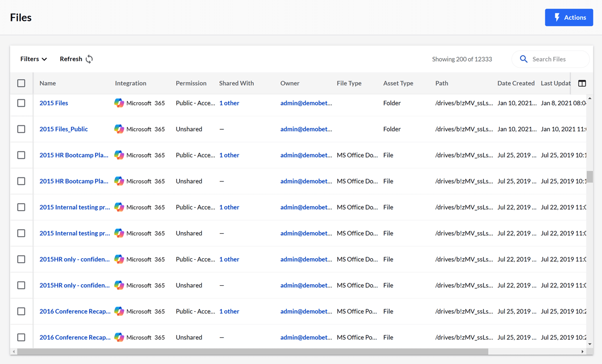The image size is (602, 364).
Task: Sort by Date Created column header
Action: [x=516, y=83]
